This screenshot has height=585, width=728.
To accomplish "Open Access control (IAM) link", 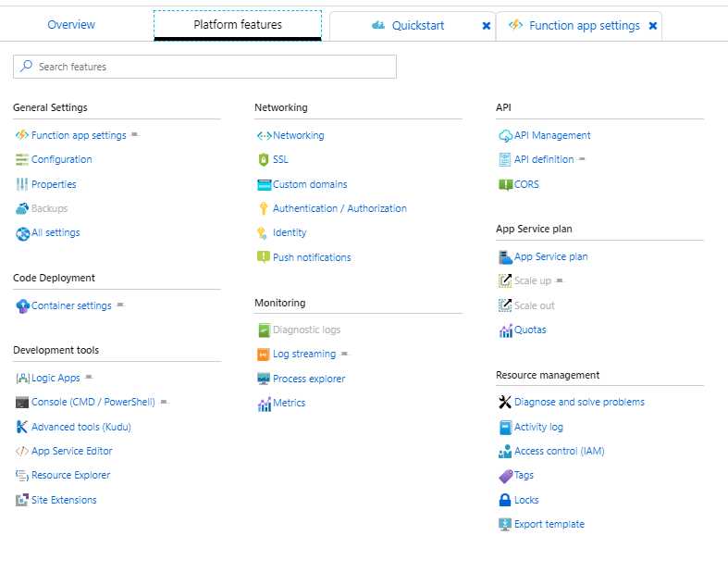I will (x=560, y=451).
